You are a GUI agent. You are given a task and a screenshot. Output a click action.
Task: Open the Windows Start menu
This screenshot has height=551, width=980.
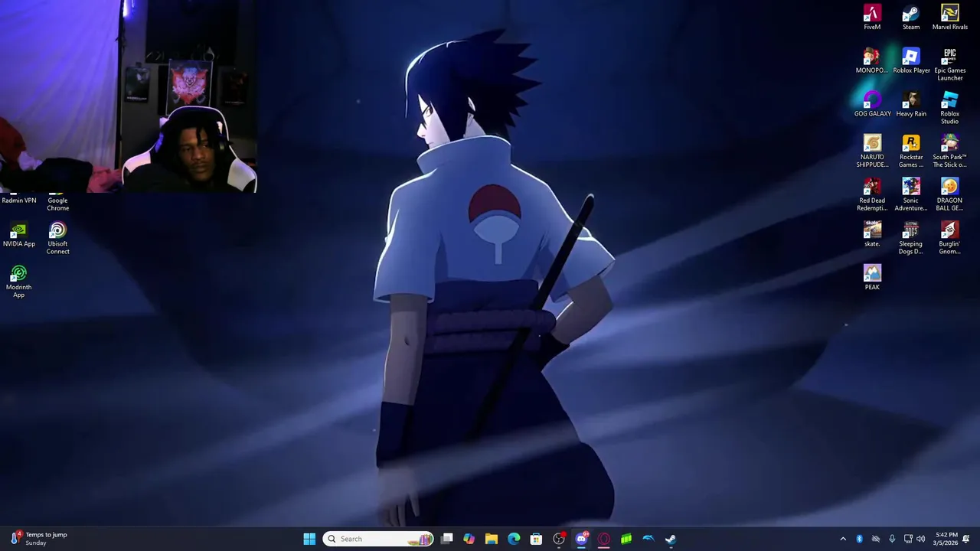point(309,539)
